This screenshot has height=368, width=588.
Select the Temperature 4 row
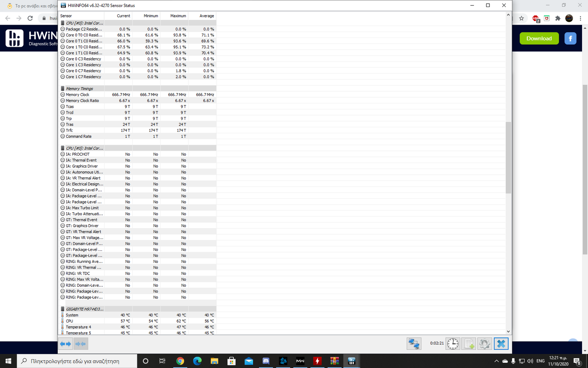pyautogui.click(x=137, y=327)
